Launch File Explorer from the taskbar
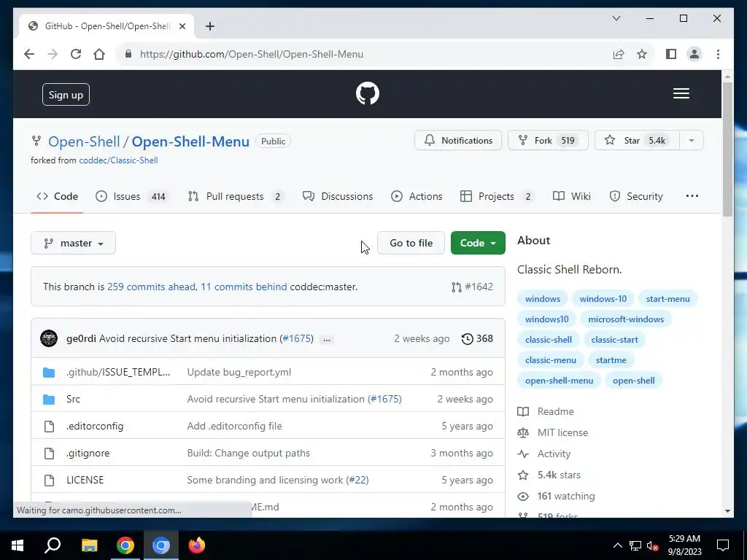This screenshot has width=747, height=560. [x=89, y=545]
